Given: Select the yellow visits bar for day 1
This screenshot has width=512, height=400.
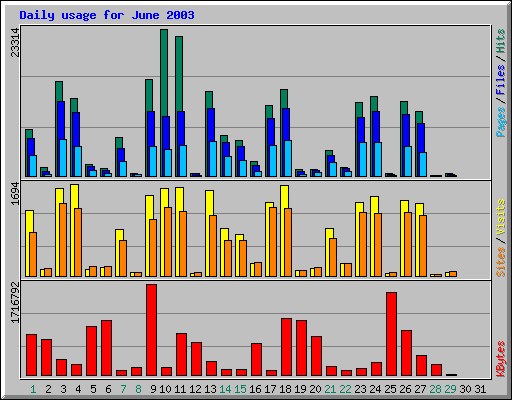Looking at the screenshot, I should 29,221.
